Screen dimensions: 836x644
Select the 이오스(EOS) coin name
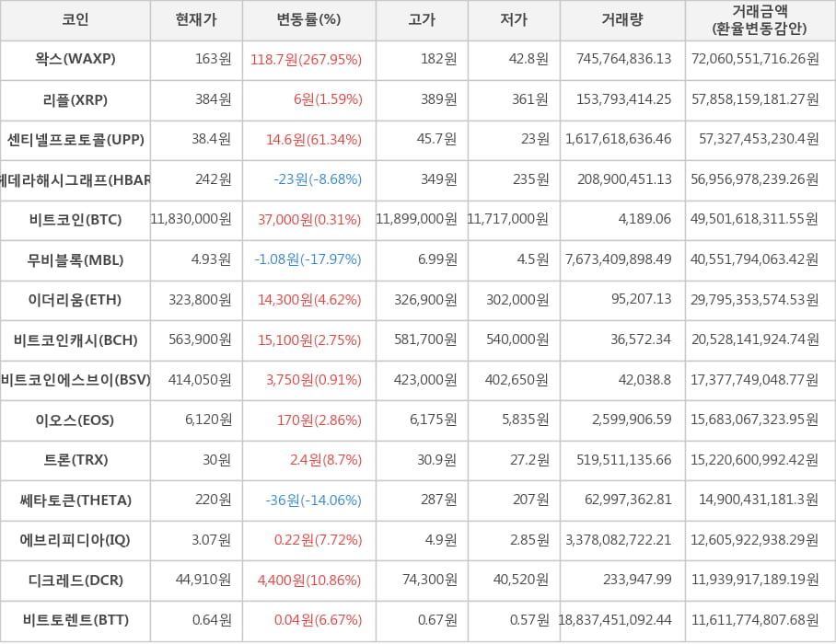(x=75, y=420)
